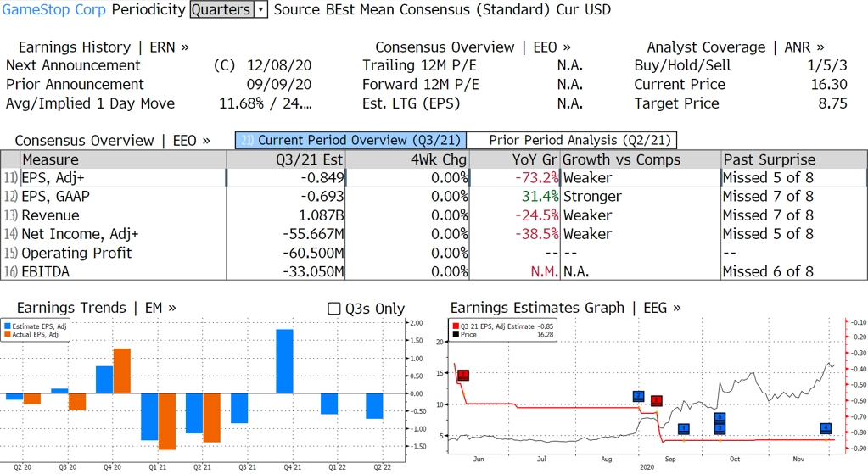Click blue event marker 1 on graph
The height and width of the screenshot is (474, 868).
pyautogui.click(x=684, y=429)
